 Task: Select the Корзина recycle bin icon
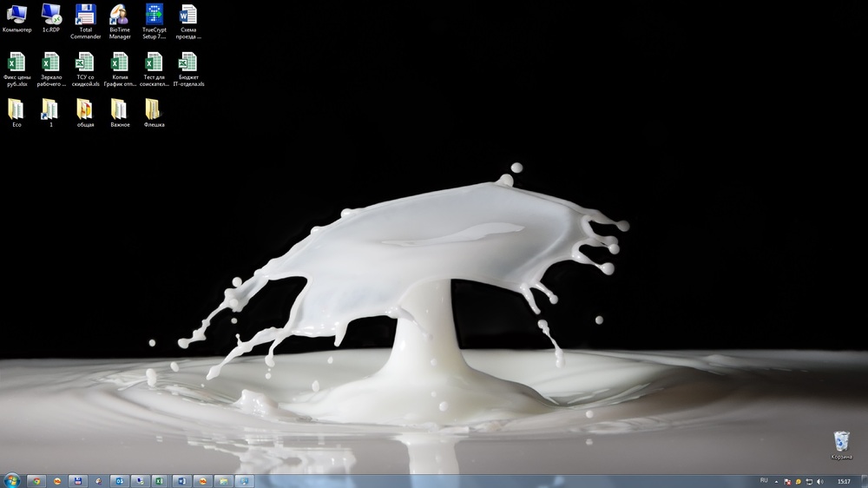pos(841,441)
